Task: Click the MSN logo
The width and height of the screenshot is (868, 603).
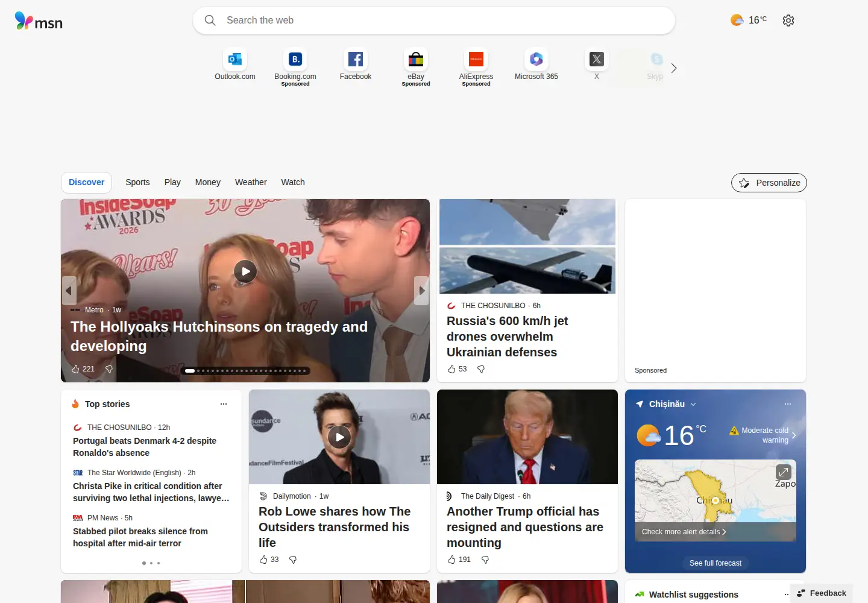Action: pyautogui.click(x=39, y=21)
